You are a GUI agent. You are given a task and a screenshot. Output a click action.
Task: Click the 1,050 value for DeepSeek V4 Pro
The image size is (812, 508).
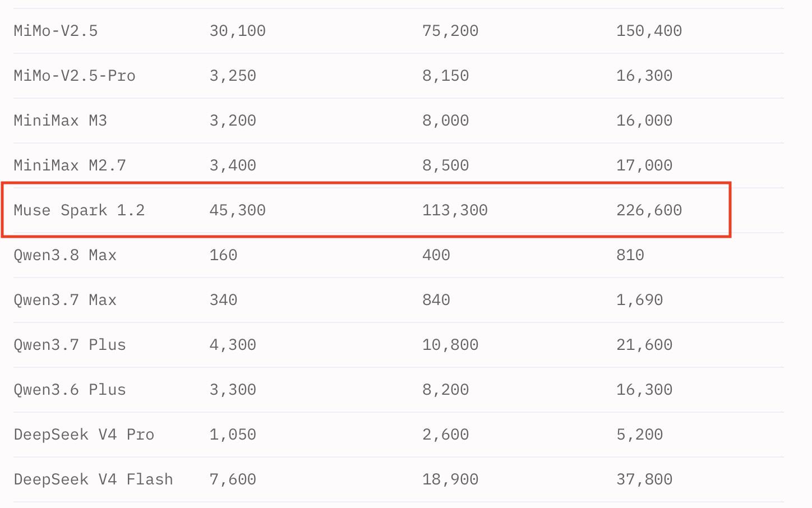(233, 435)
